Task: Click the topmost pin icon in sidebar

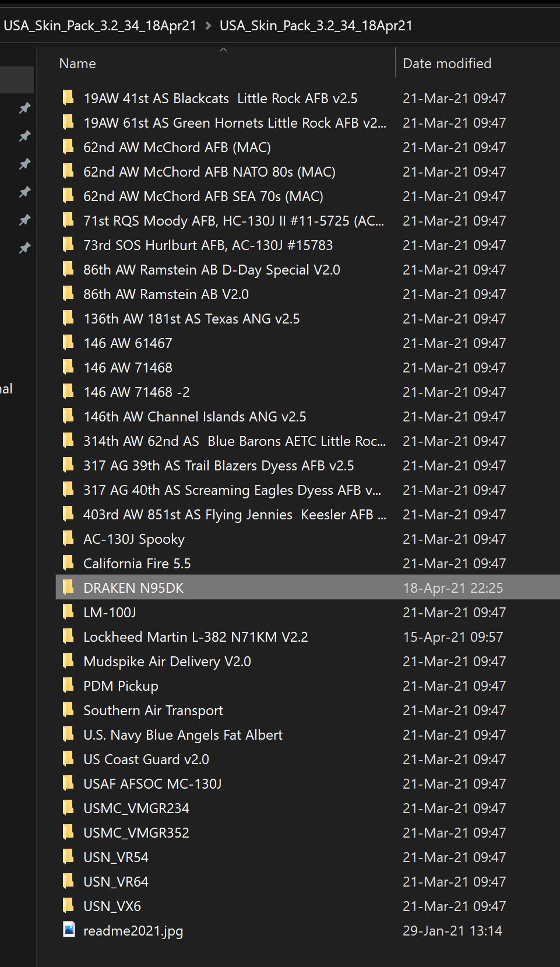Action: (24, 108)
